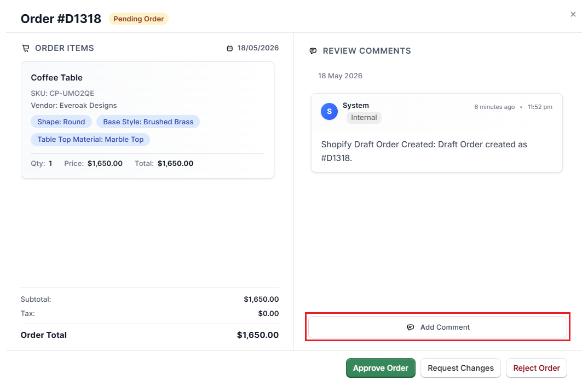588x391 pixels.
Task: Click the System avatar circle with S
Action: pos(329,112)
